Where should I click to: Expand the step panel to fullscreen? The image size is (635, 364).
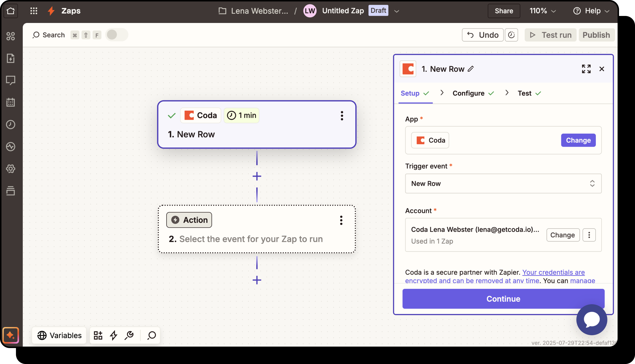point(586,69)
